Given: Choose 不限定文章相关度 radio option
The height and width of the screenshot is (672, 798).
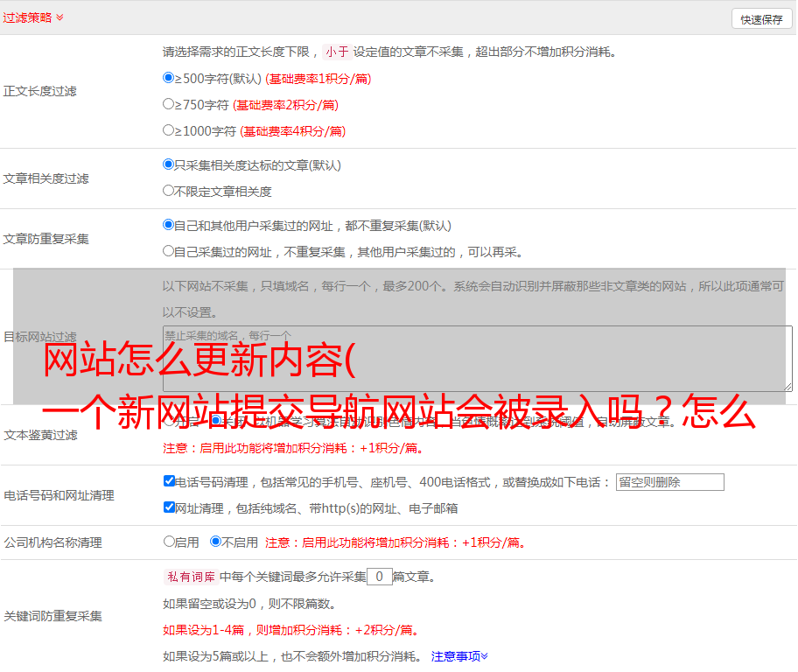Looking at the screenshot, I should [169, 191].
